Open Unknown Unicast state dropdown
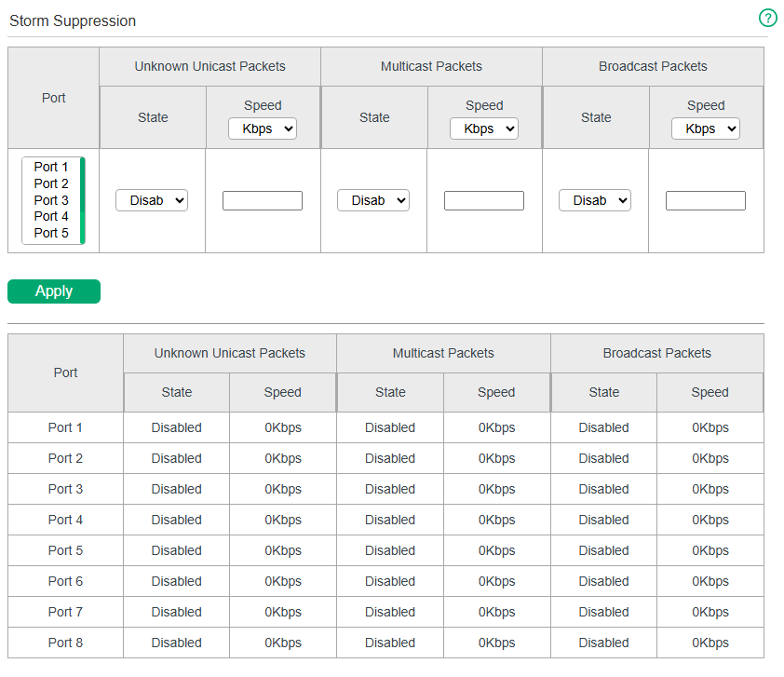This screenshot has width=784, height=677. tap(152, 200)
